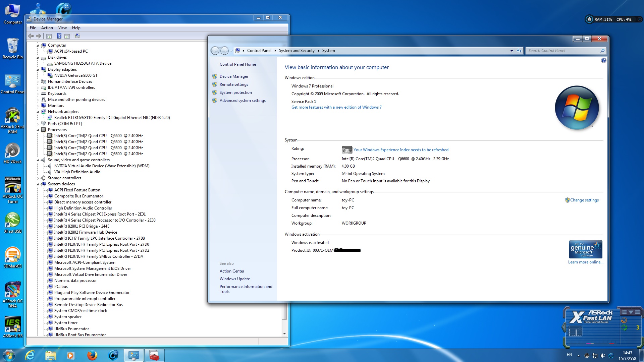Image resolution: width=644 pixels, height=362 pixels.
Task: Click the refresh button beside the address bar
Action: pyautogui.click(x=519, y=51)
